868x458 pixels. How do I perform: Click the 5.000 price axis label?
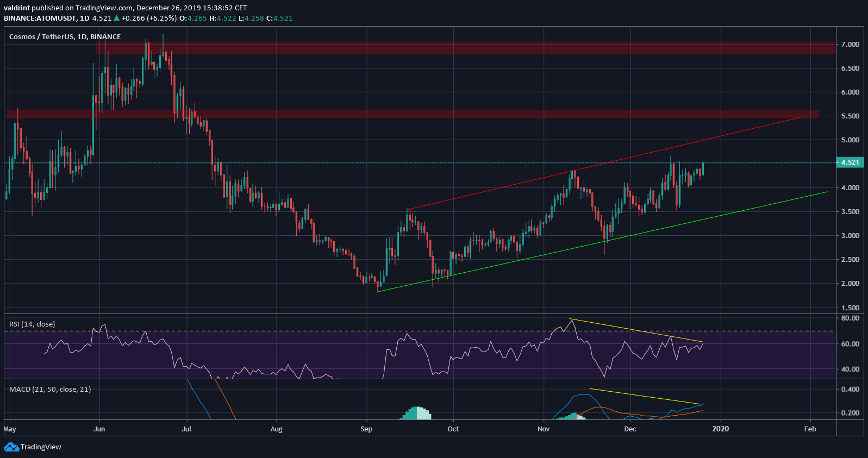coord(850,140)
